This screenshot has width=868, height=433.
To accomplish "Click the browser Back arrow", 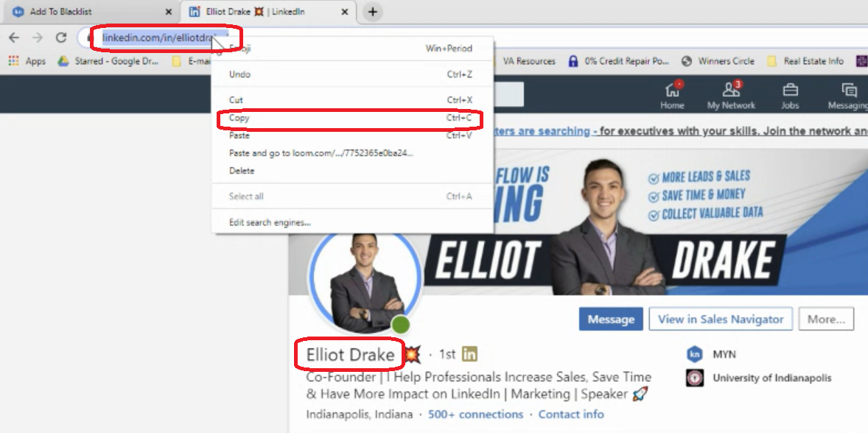I will pos(14,38).
